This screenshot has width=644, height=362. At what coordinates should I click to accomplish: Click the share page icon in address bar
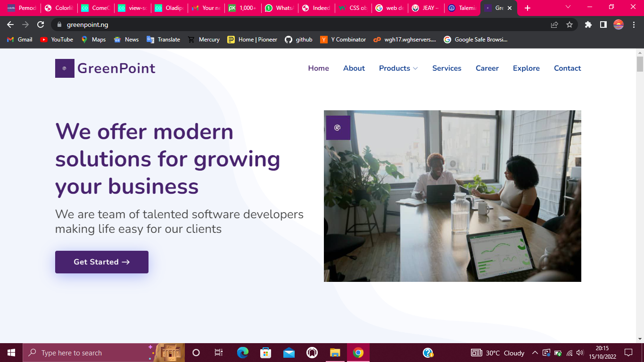[x=554, y=25]
